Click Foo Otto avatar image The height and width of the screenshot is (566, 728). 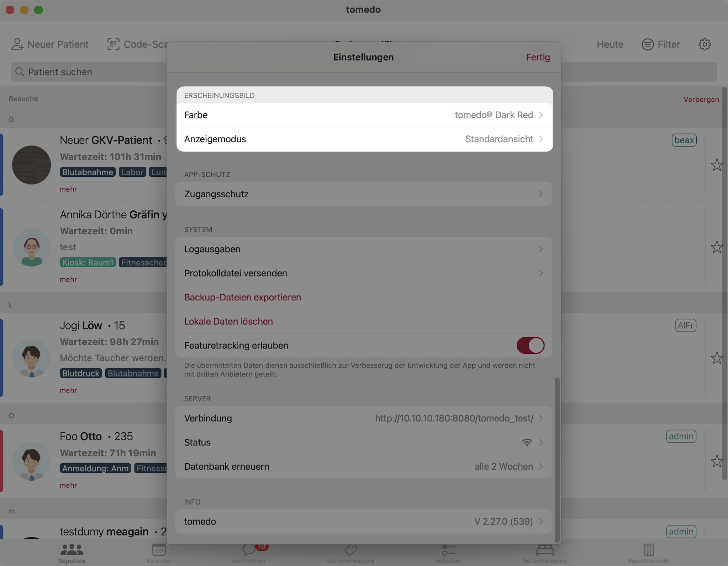click(x=32, y=461)
